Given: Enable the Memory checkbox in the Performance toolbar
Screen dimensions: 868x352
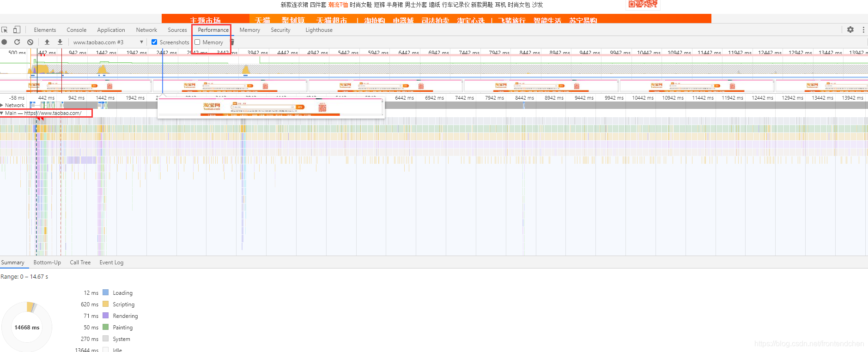Looking at the screenshot, I should click(197, 42).
